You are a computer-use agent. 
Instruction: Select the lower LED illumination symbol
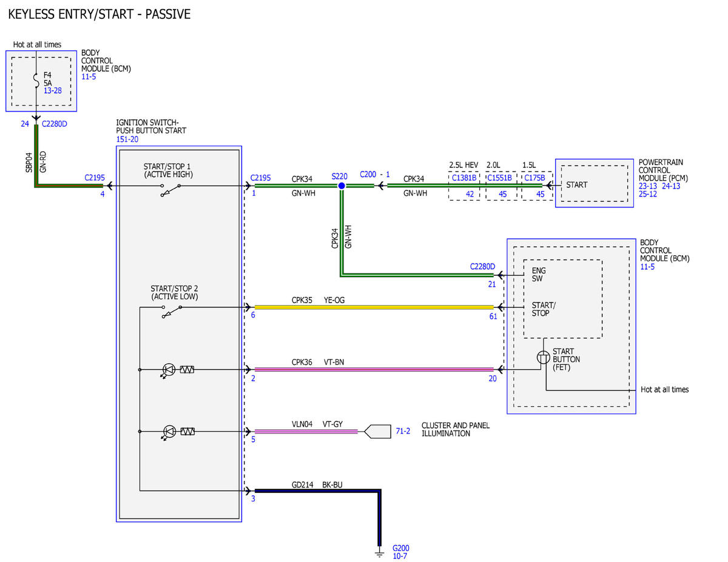[169, 432]
